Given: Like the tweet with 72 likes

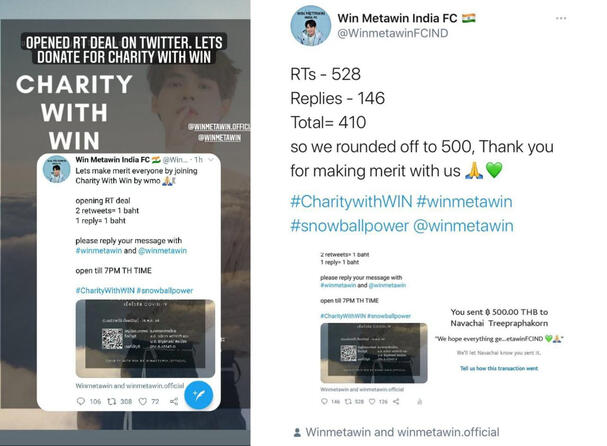Looking at the screenshot, I should click(x=143, y=401).
